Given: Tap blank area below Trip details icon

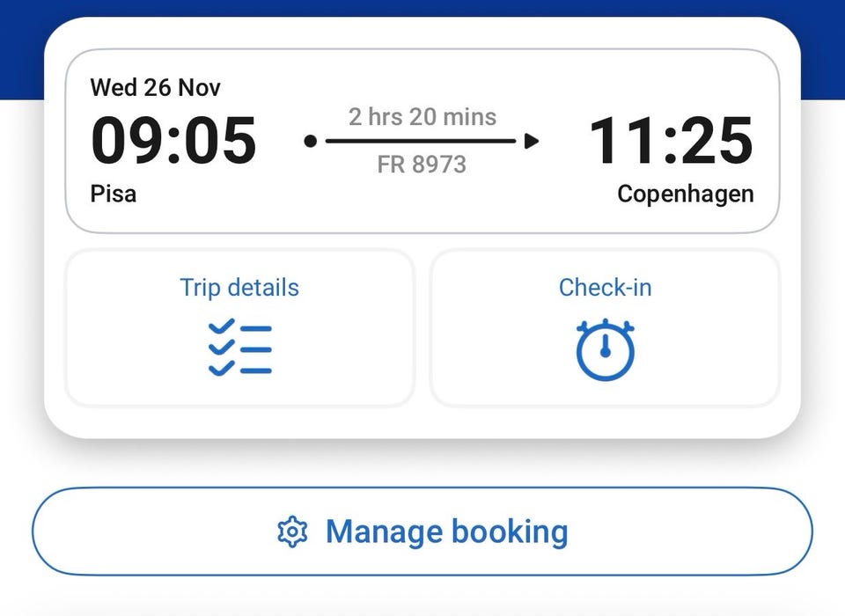Looking at the screenshot, I should pyautogui.click(x=239, y=393).
